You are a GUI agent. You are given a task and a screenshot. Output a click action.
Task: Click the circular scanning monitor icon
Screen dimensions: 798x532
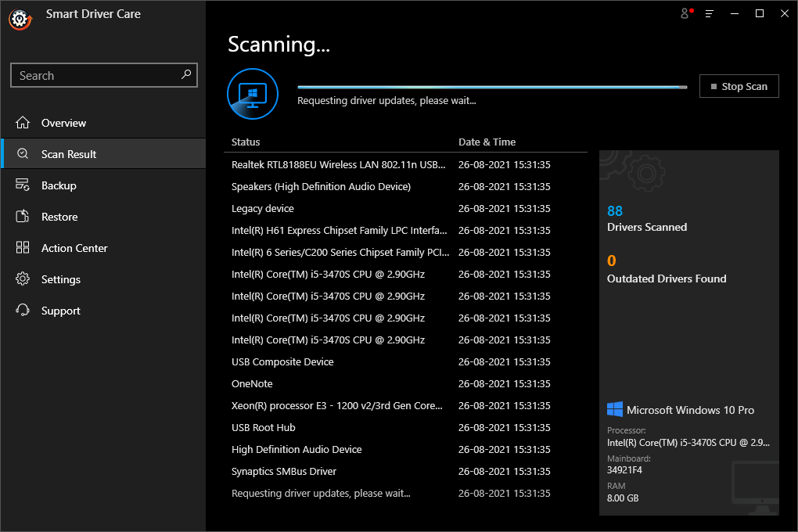pos(253,94)
